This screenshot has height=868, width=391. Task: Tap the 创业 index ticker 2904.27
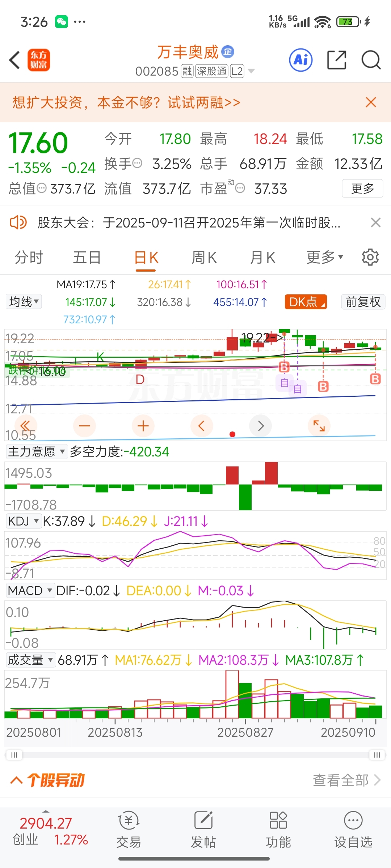(50, 831)
